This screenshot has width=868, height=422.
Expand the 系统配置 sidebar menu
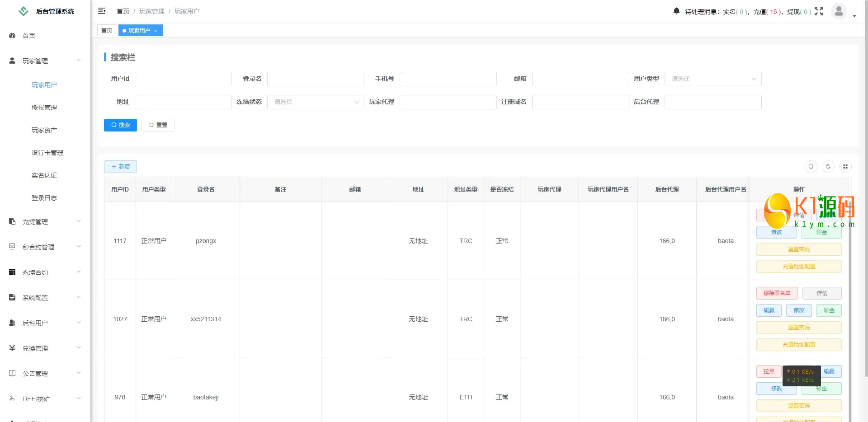(x=45, y=298)
